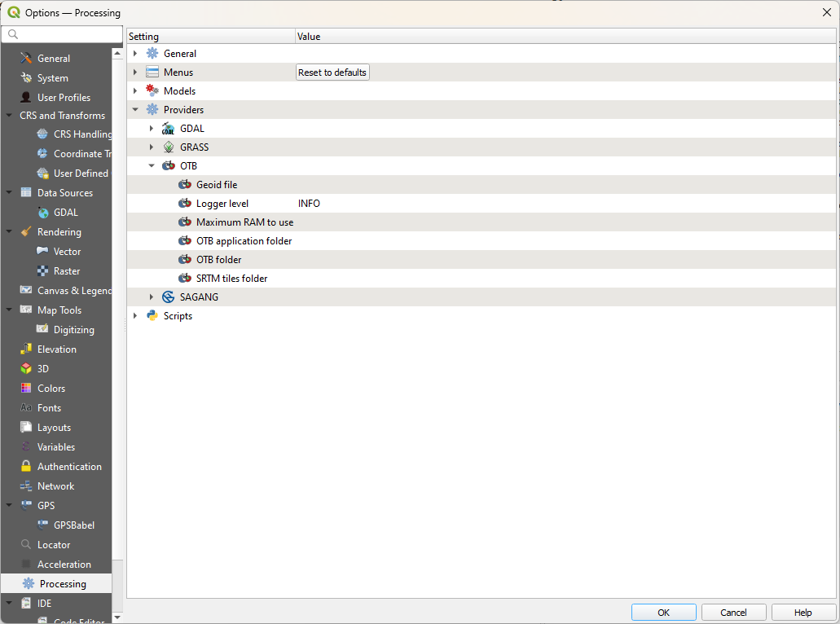Collapse CRS and Transforms sidebar group
Screen dimensions: 840x624
click(x=9, y=116)
